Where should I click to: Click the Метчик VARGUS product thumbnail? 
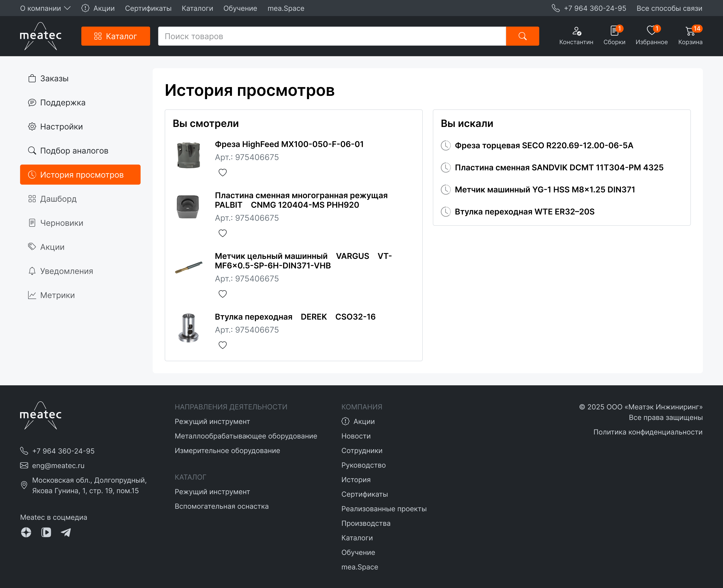(189, 267)
